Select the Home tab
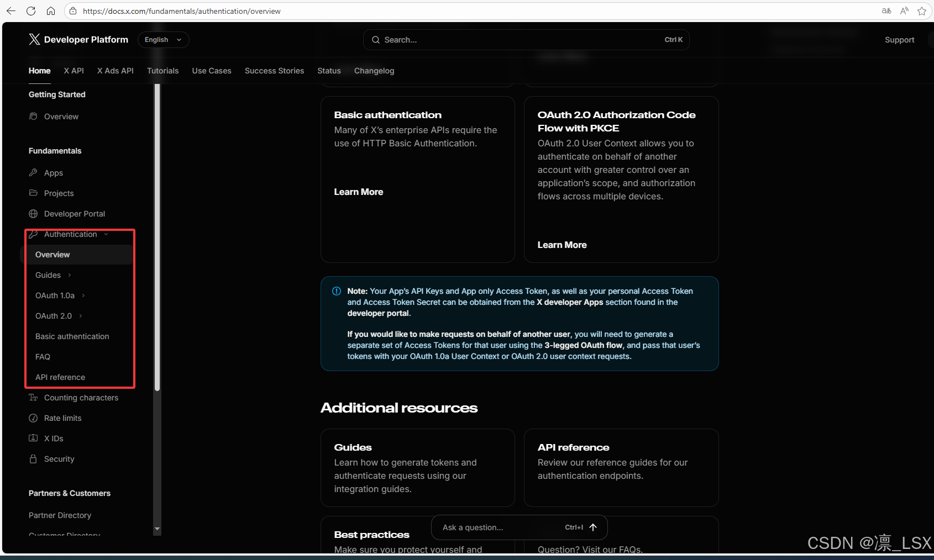 pos(40,71)
